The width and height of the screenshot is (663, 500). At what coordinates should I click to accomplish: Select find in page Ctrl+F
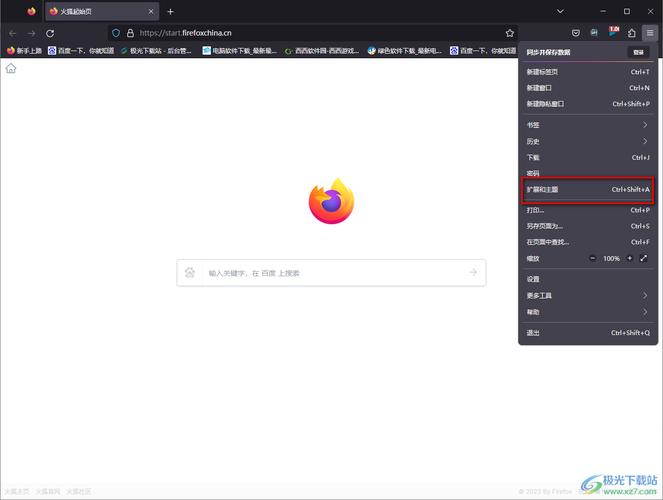588,242
